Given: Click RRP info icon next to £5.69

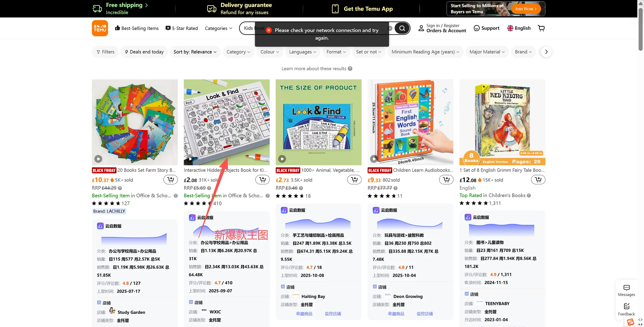Looking at the screenshot, I should (209, 188).
